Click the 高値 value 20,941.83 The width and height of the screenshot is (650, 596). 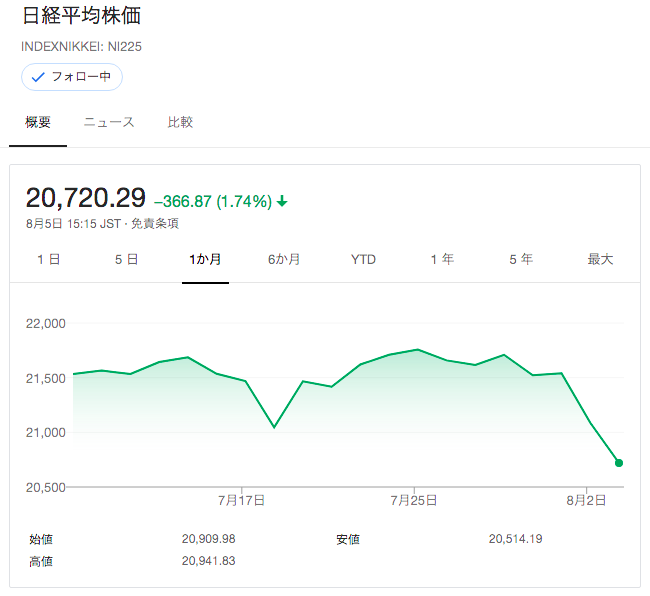(x=209, y=561)
